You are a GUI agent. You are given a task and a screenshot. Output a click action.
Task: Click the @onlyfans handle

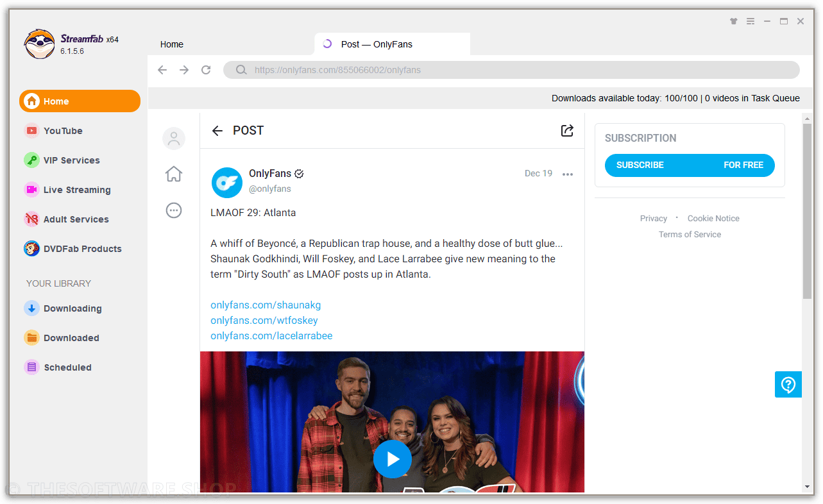click(270, 189)
